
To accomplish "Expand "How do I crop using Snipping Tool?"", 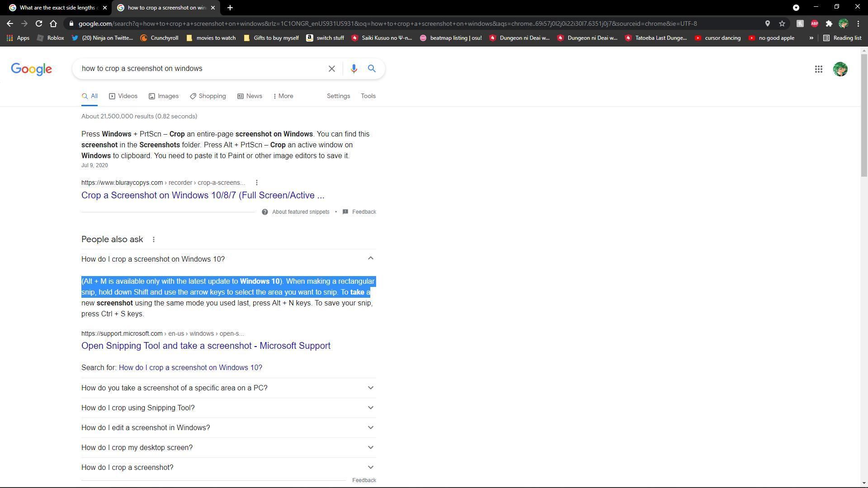I will pyautogui.click(x=370, y=408).
